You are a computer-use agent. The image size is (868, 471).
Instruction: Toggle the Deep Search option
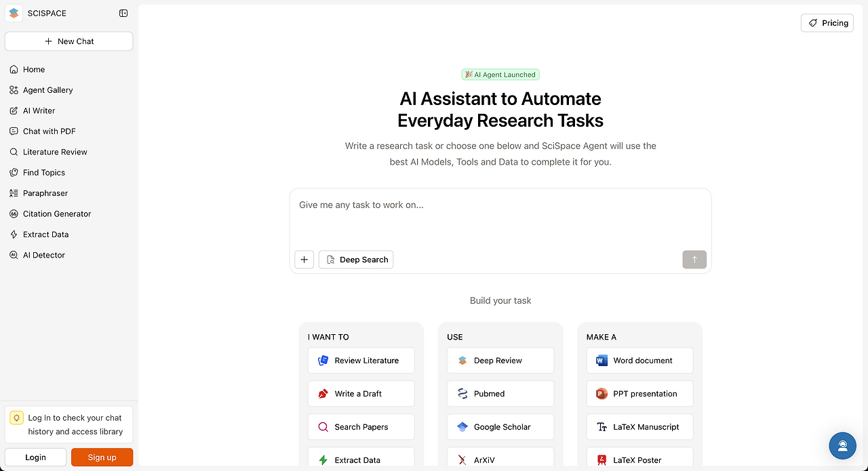356,260
